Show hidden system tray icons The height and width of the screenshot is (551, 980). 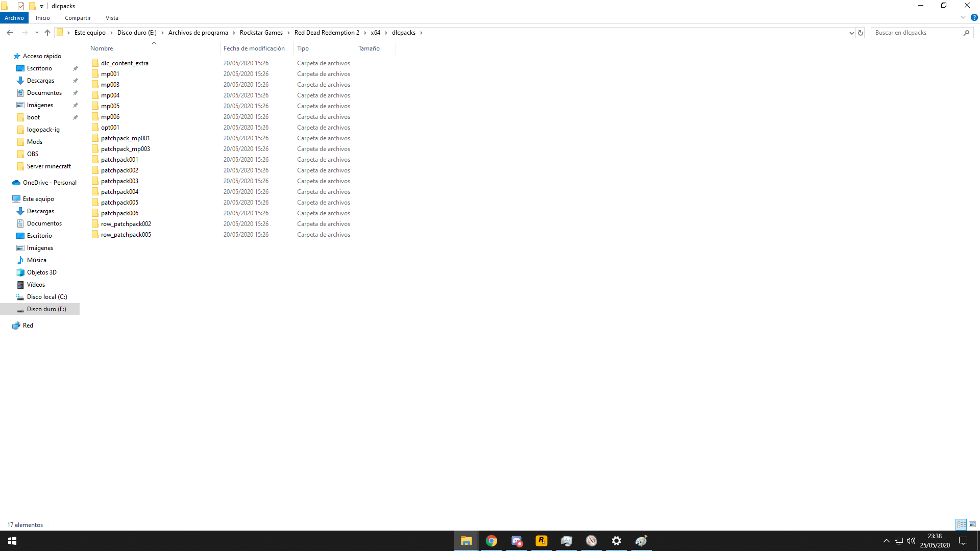click(887, 541)
